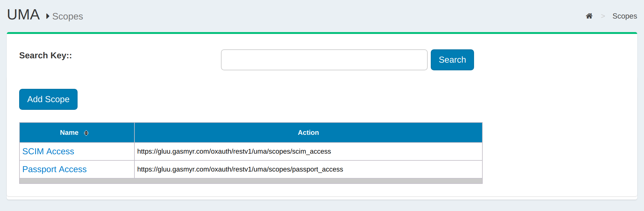Open the Passport Access scope link
This screenshot has width=644, height=211.
[54, 169]
